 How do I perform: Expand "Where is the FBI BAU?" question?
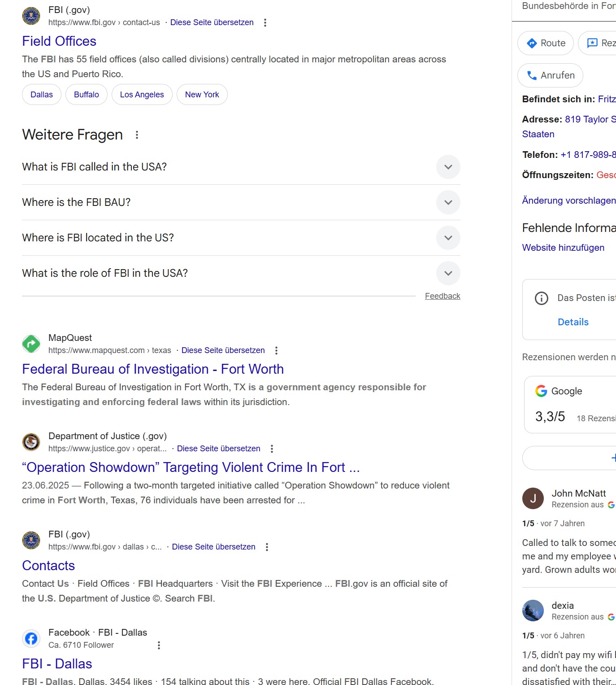coord(241,202)
